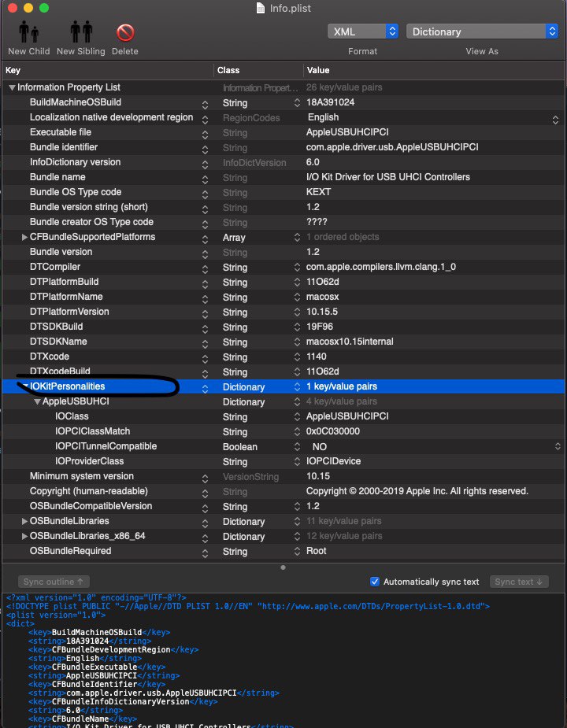Click the New Child toolbar icon
Screen dimensions: 567x728
(29, 32)
